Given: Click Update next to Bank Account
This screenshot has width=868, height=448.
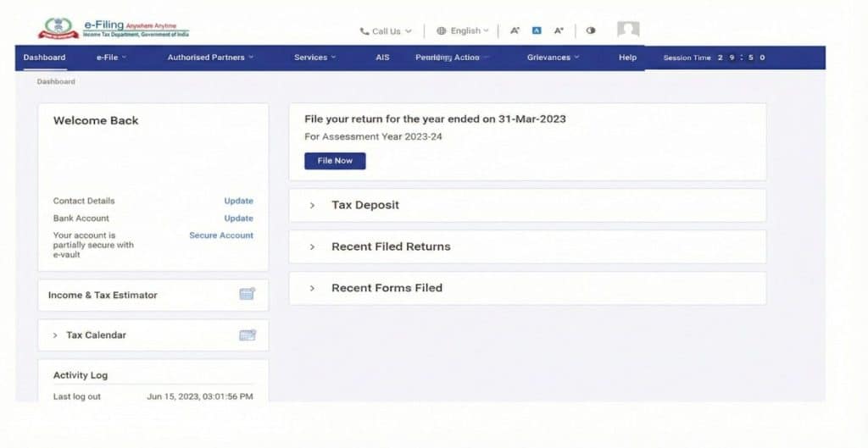Looking at the screenshot, I should (238, 218).
